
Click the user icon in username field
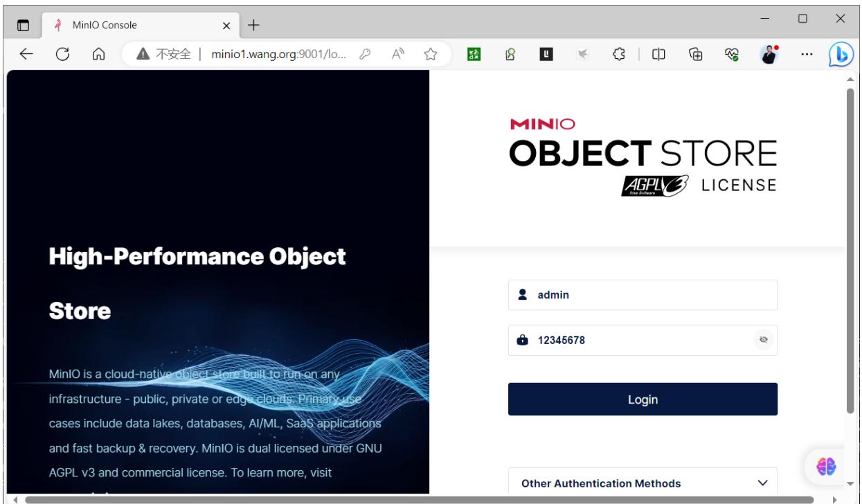click(524, 294)
